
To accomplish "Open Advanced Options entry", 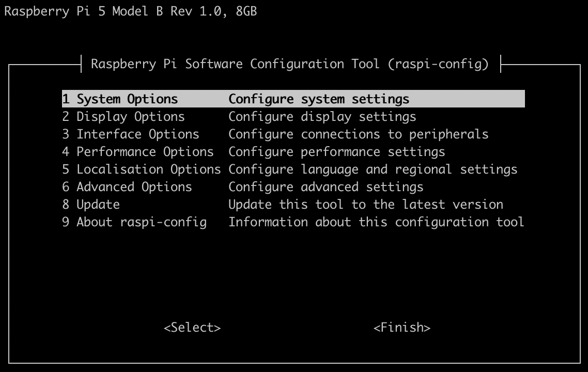I will tap(127, 187).
